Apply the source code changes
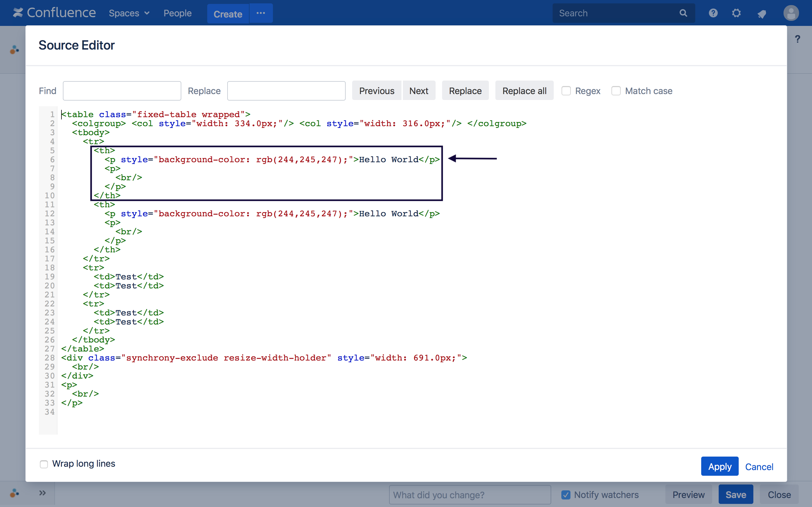 pyautogui.click(x=720, y=466)
